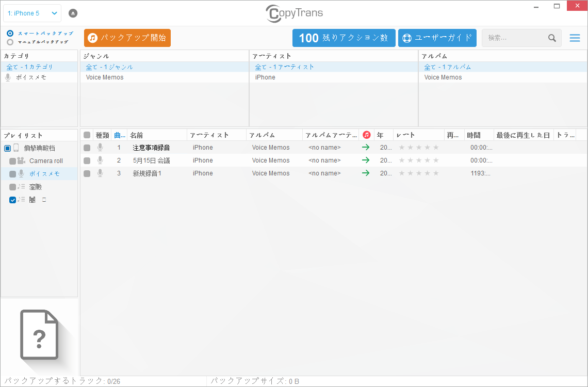Click the microphone icon of 注意事項録音
Viewport: 588px width, 387px height.
100,148
